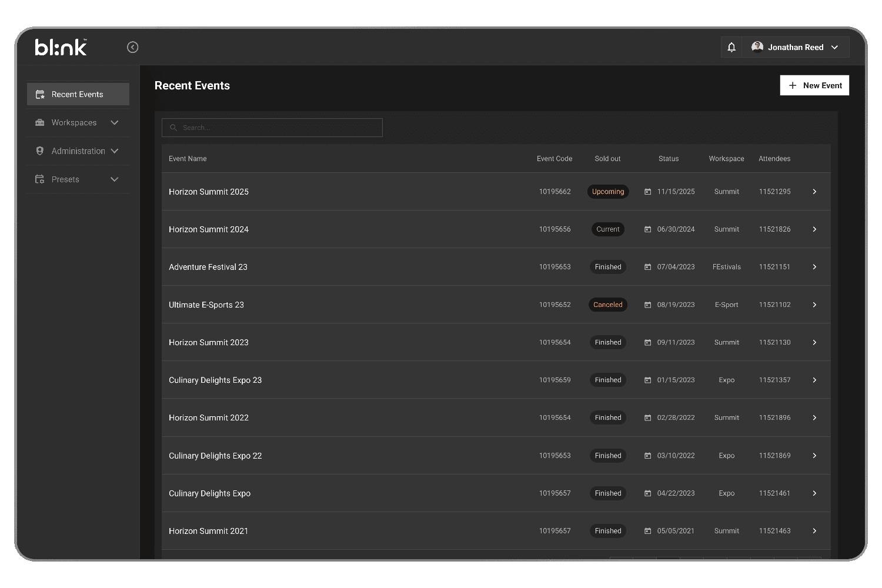Open the notifications bell icon
The height and width of the screenshot is (588, 882).
[x=731, y=47]
